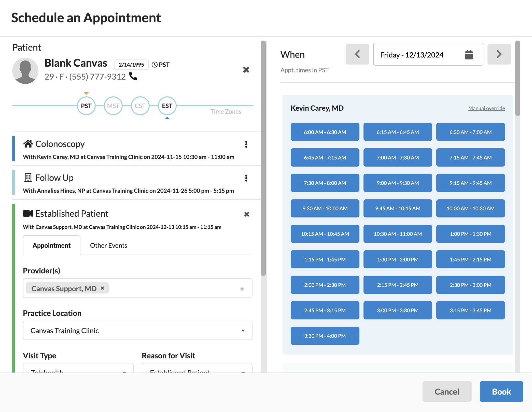The image size is (532, 412).
Task: Open Colonoscopy appointment options menu
Action: tap(246, 144)
